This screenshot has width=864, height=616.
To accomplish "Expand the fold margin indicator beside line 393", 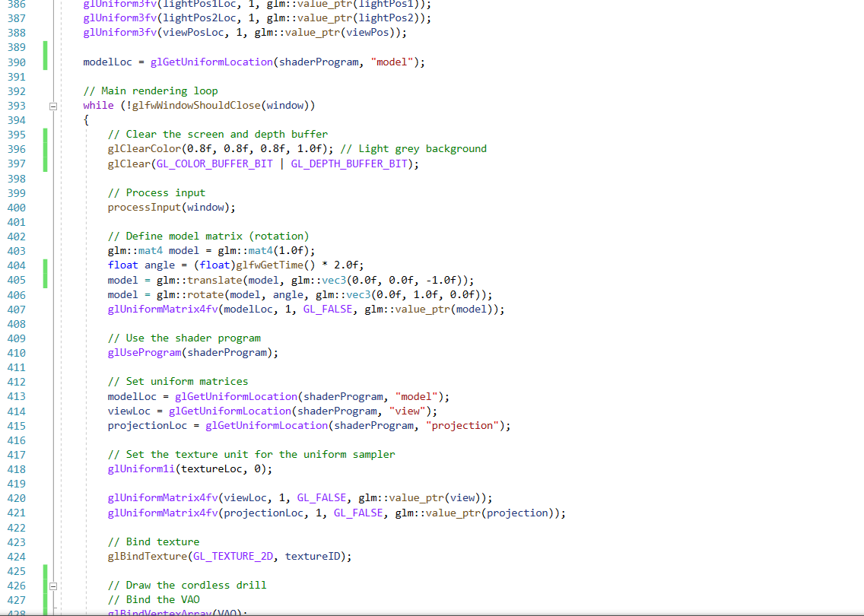I will 53,105.
